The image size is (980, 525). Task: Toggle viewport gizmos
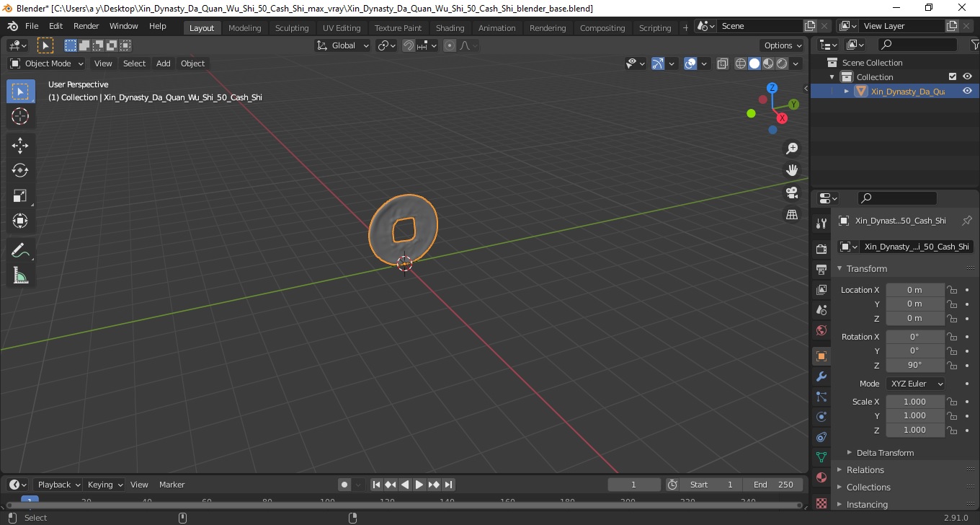click(x=658, y=63)
